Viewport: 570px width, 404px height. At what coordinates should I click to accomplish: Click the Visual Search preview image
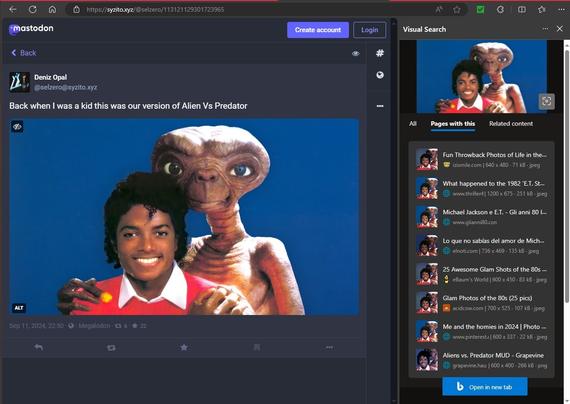click(x=481, y=76)
